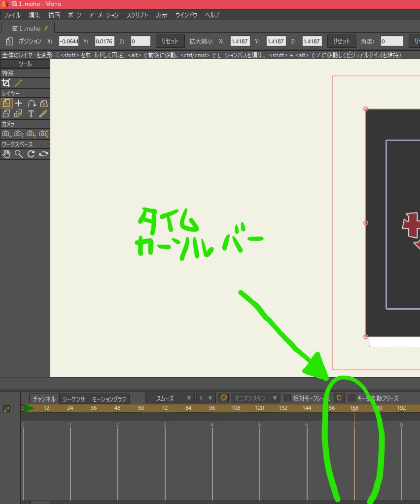Click the position Z field showing 0
Screen dimensions: 420x504
click(x=140, y=41)
